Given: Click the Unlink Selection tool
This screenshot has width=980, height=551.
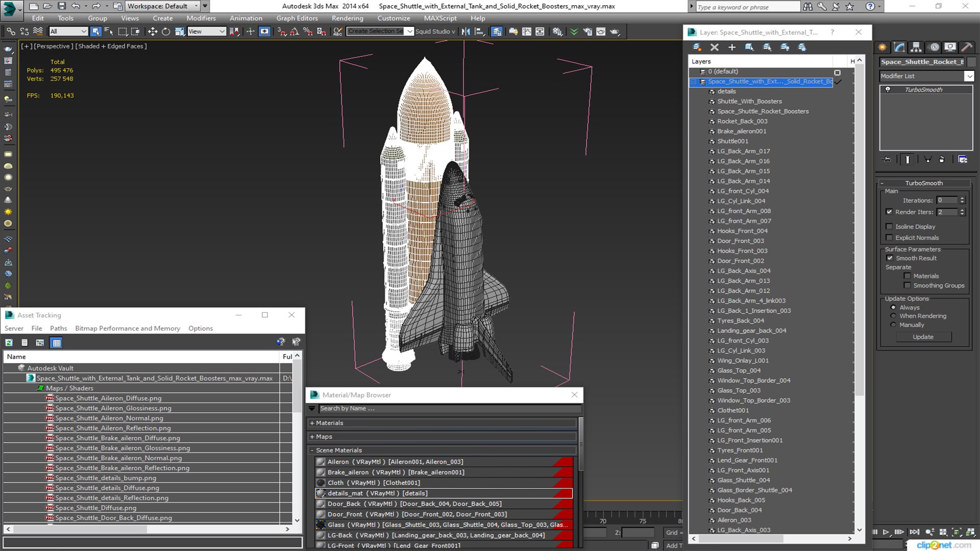Looking at the screenshot, I should point(24,32).
